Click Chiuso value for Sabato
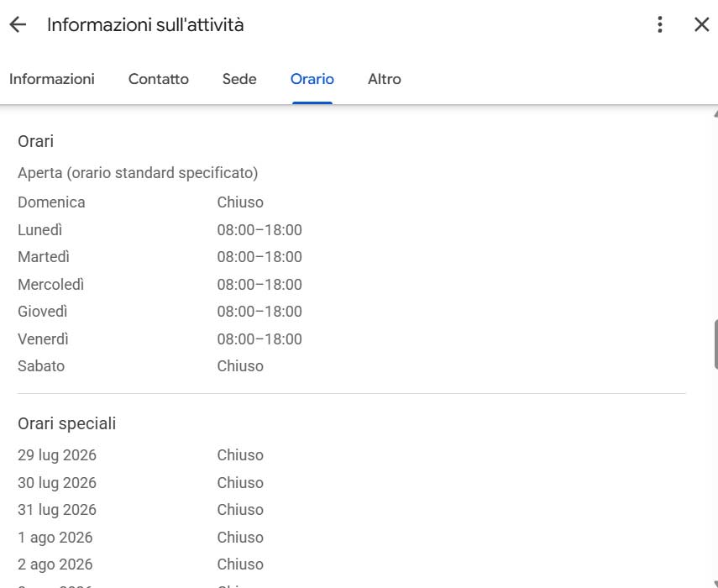718x588 pixels. click(x=240, y=366)
